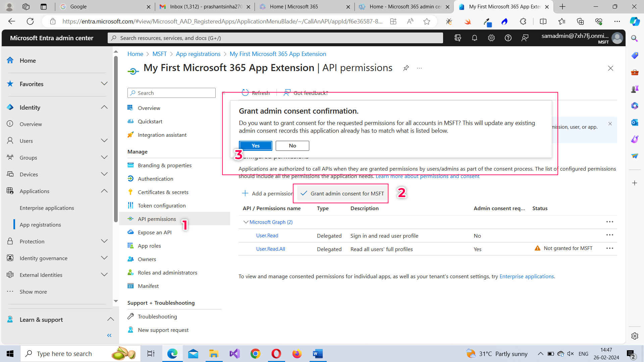644x362 pixels.
Task: Open App registrations in left nav
Action: click(40, 225)
